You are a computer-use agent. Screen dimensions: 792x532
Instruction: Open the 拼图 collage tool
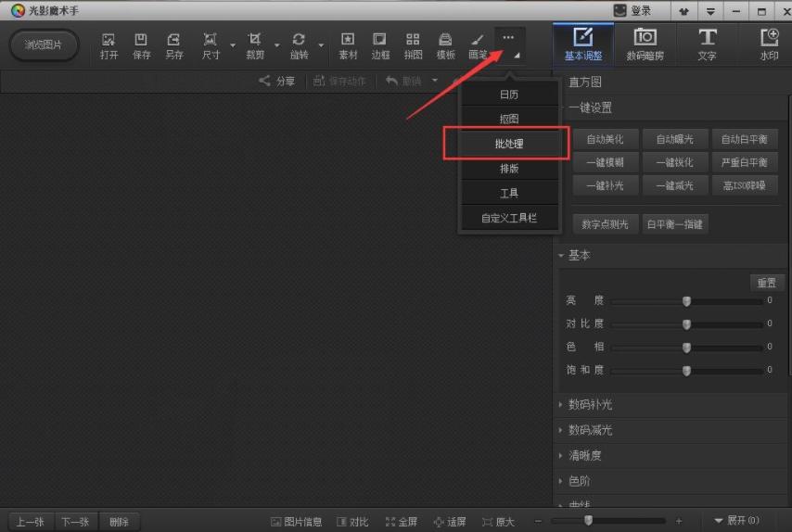413,46
